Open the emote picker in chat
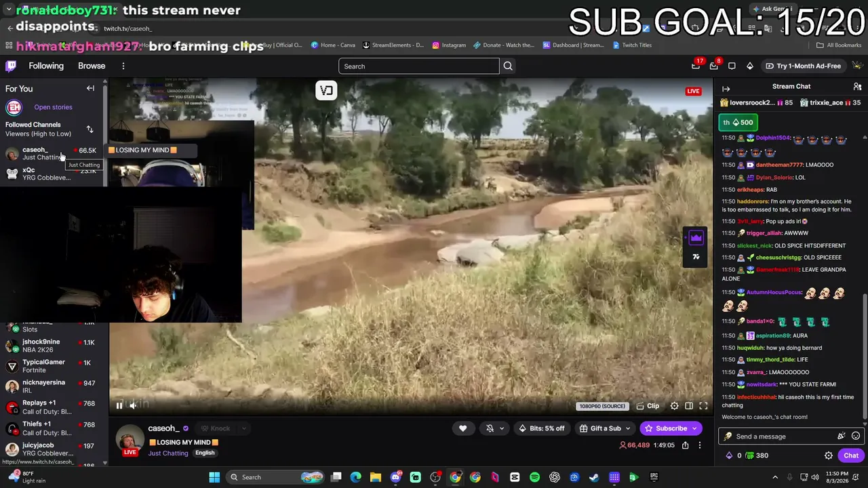Screen dimensions: 868x488 click(x=856, y=436)
